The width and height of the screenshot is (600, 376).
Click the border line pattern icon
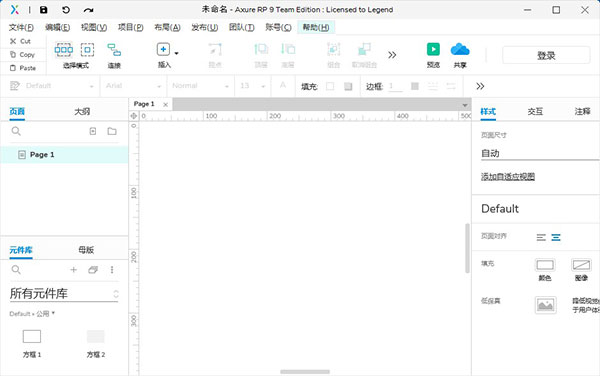coord(433,86)
